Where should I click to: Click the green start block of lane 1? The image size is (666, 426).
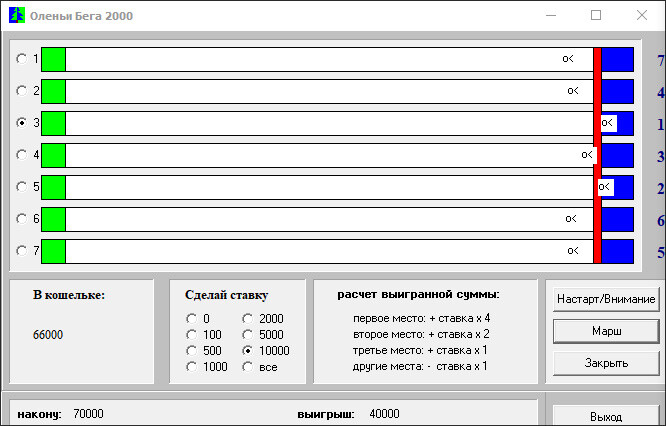pos(54,59)
